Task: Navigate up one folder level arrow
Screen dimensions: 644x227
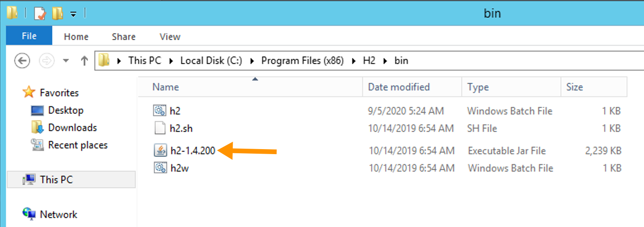Action: pos(84,61)
